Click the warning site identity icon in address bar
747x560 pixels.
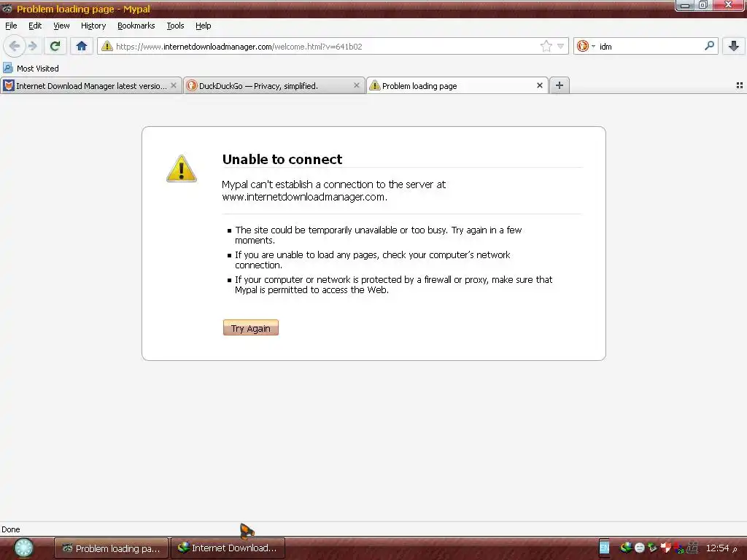tap(107, 46)
